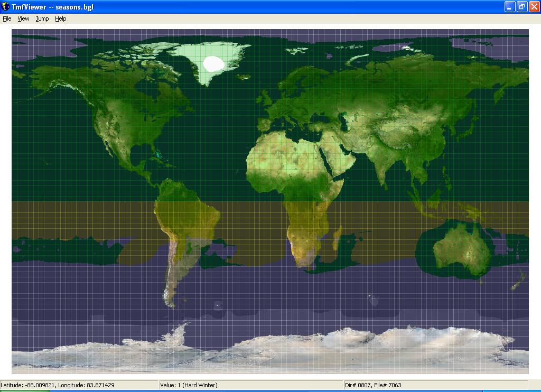Open the Help menu
The height and width of the screenshot is (392, 541).
pyautogui.click(x=61, y=18)
